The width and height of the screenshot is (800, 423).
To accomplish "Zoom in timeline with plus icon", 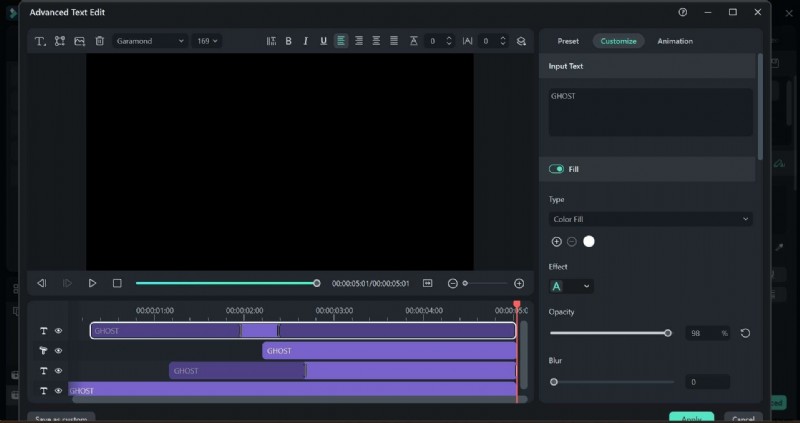I will (518, 283).
